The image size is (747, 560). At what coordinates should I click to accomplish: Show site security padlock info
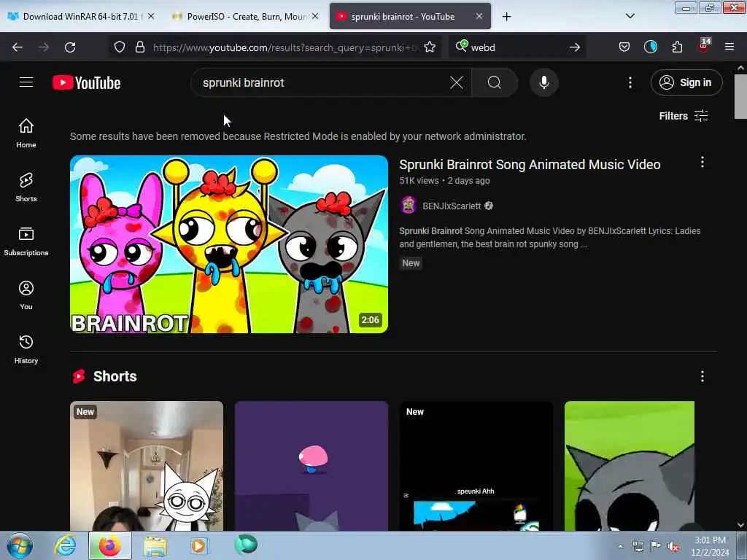(139, 47)
